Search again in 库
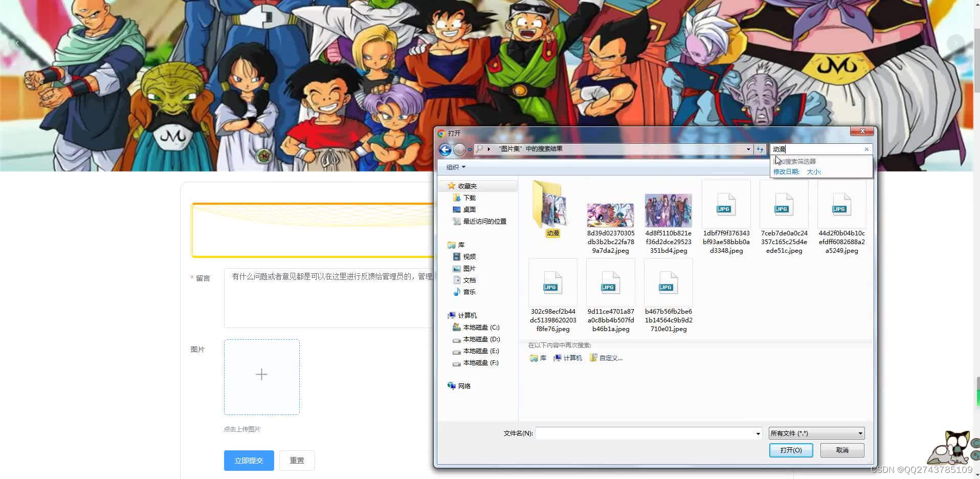 538,358
